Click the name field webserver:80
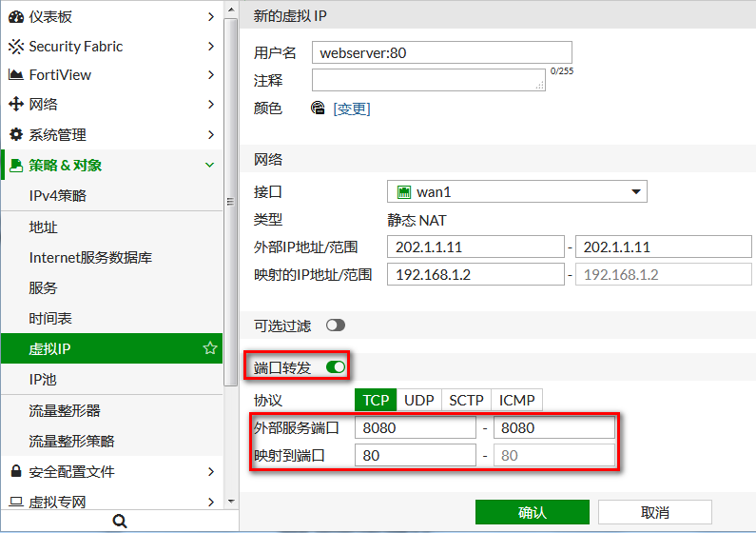 tap(442, 52)
